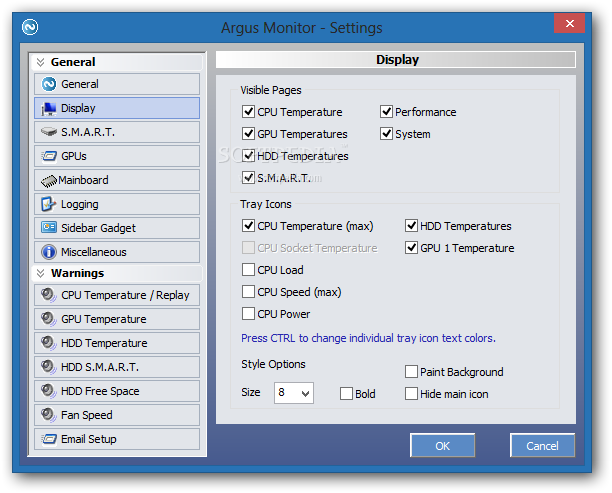Collapse the General section chevron
This screenshot has width=612, height=493.
pyautogui.click(x=40, y=62)
